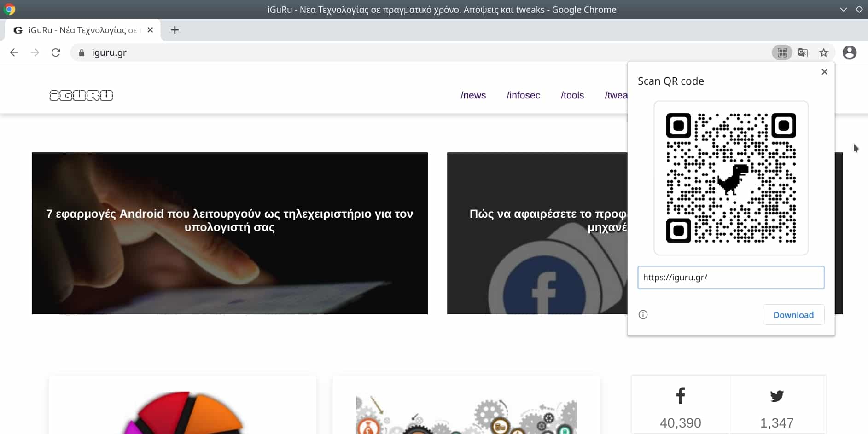Screen dimensions: 868x434
Task: Close the iGuRu browser tab
Action: click(150, 30)
